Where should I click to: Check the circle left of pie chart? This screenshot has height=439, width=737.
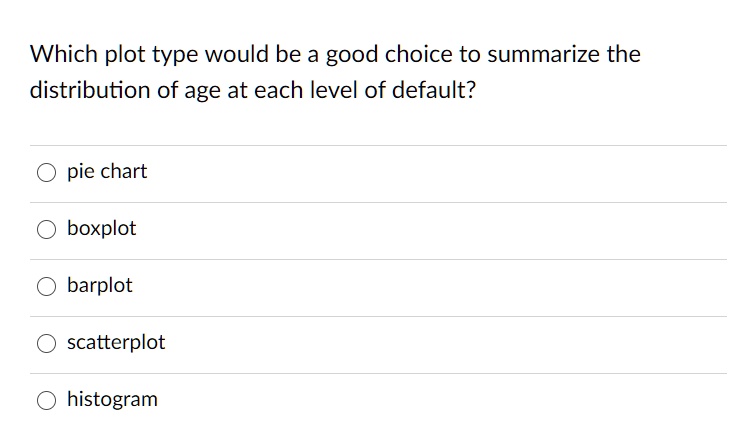(47, 172)
